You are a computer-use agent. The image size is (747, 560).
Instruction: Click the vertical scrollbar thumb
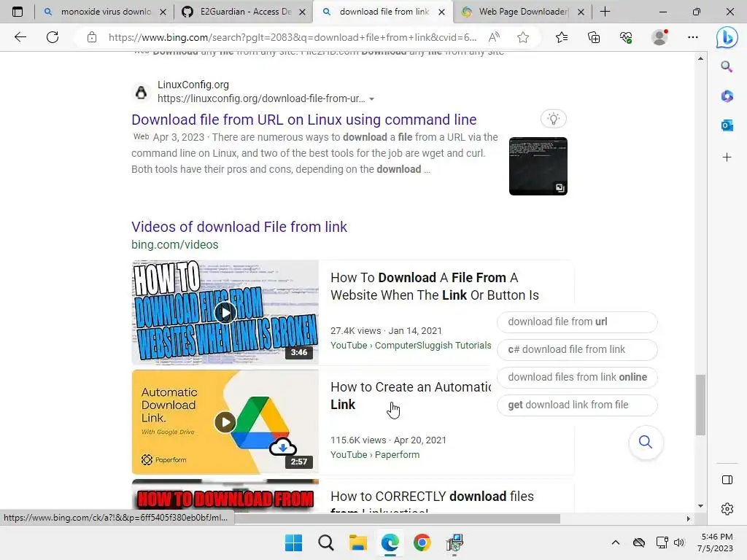700,405
